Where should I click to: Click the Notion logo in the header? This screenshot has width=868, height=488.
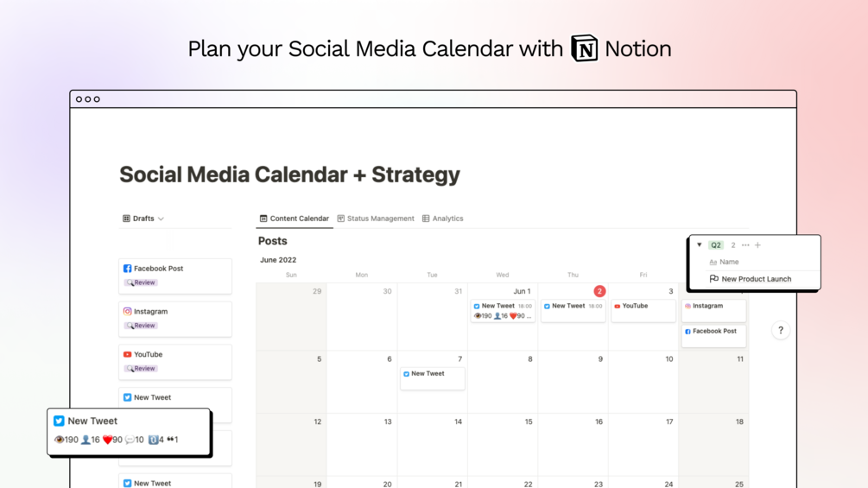[585, 48]
